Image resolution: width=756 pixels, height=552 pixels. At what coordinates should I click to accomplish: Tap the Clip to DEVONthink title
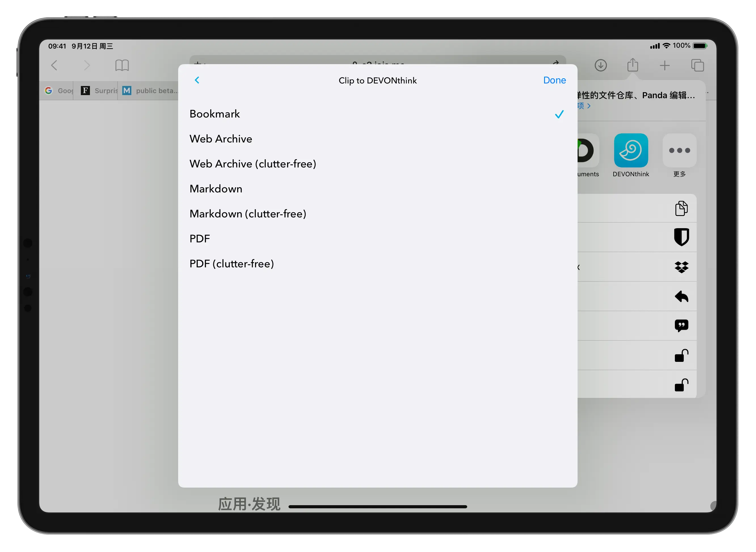click(378, 81)
